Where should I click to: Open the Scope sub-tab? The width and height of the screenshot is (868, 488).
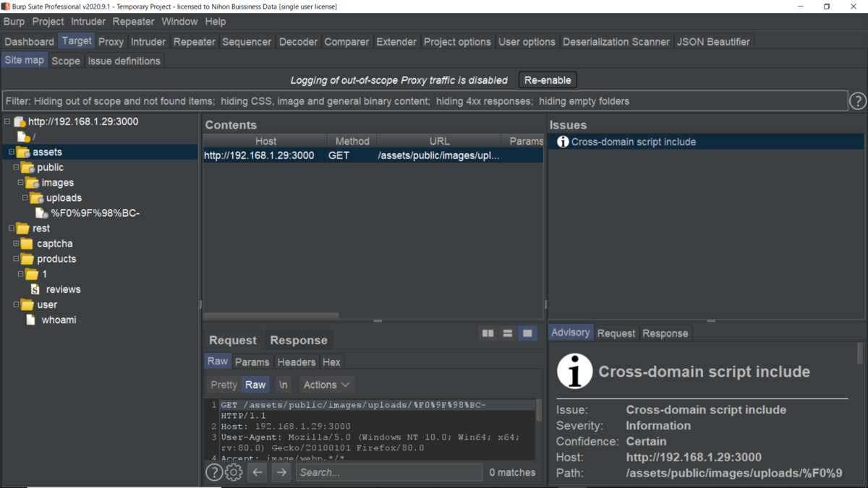click(x=65, y=61)
